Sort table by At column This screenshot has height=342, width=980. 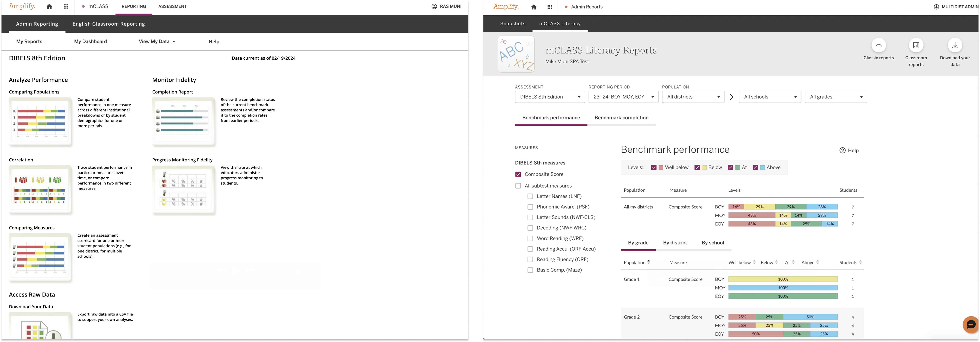click(x=793, y=262)
